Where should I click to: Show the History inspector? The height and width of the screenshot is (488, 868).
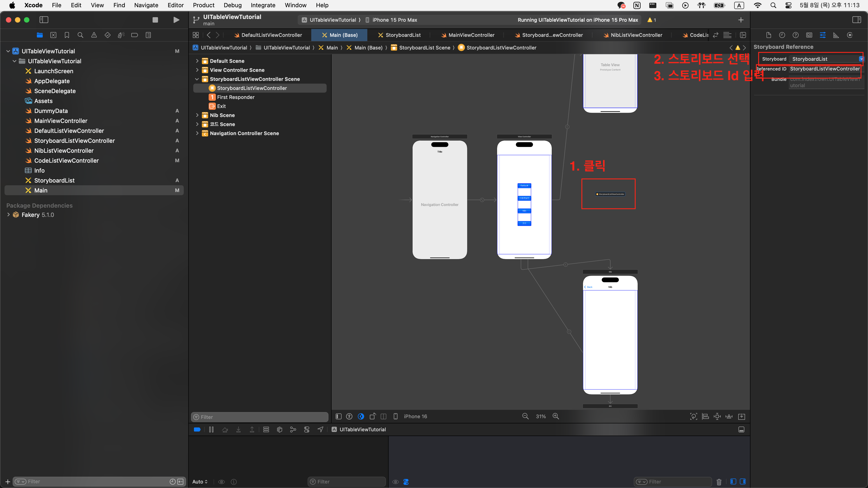[782, 35]
